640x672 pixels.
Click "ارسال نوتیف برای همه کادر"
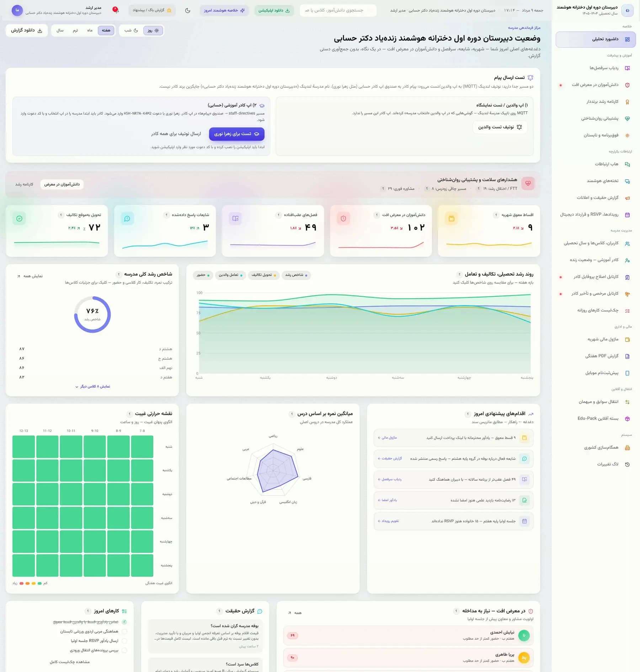176,134
